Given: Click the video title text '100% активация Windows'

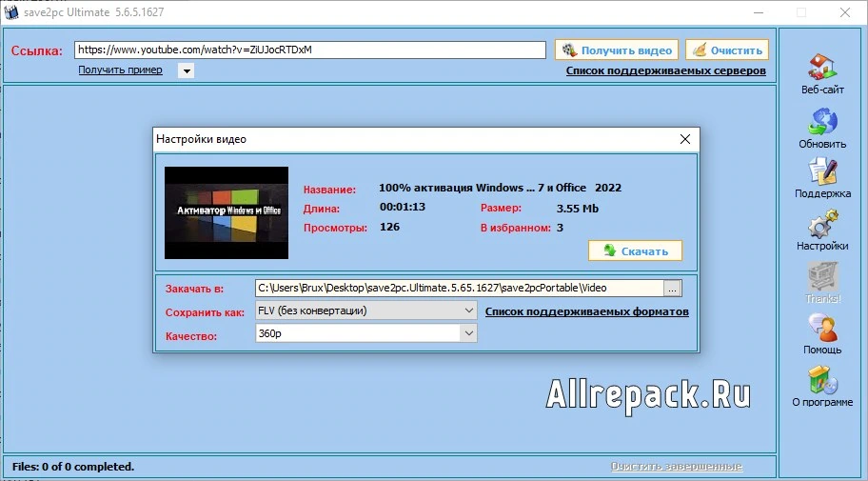Looking at the screenshot, I should click(451, 188).
